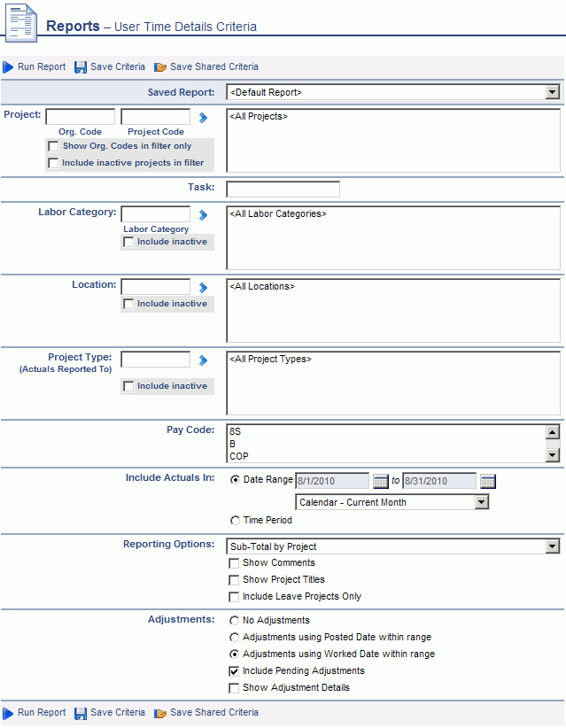Image resolution: width=566 pixels, height=728 pixels.
Task: Select Adjustments using Posted Date within range
Action: (x=235, y=638)
